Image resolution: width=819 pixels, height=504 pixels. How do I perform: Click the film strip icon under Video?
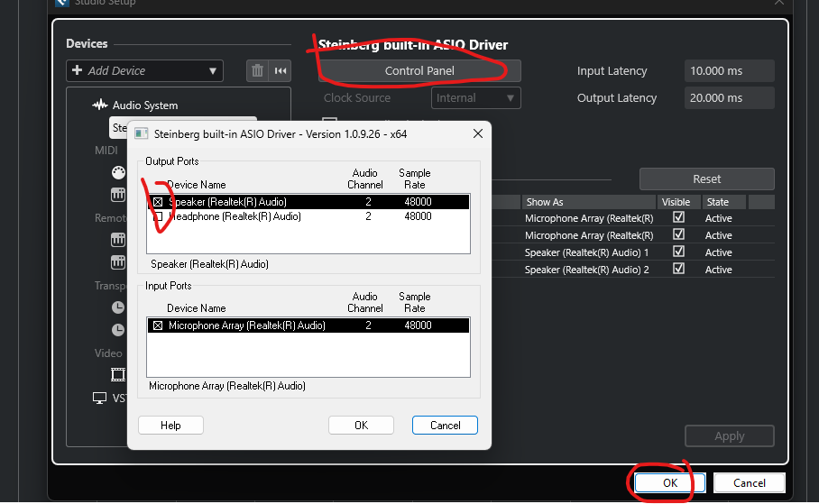click(x=118, y=374)
